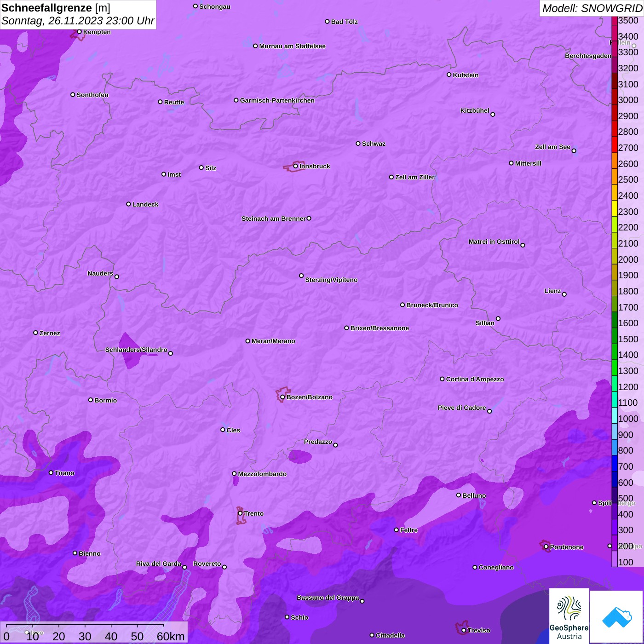Click the 'Riva del Garda' place label
Screen dimensions: 644x644
click(x=159, y=563)
